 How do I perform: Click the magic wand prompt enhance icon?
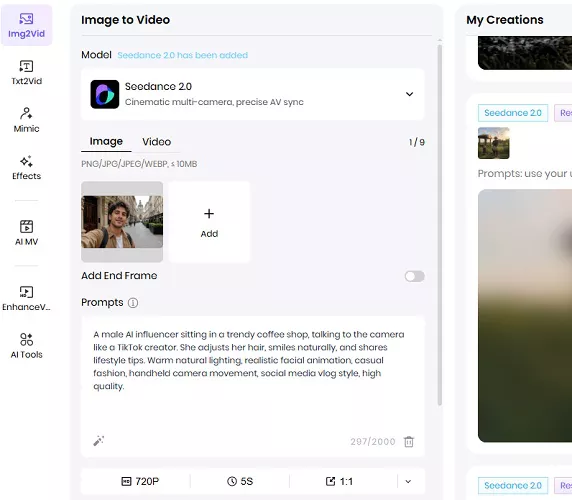[x=98, y=441]
